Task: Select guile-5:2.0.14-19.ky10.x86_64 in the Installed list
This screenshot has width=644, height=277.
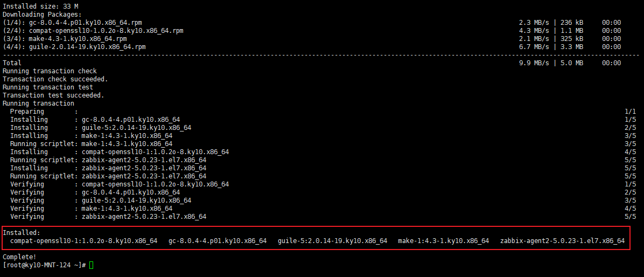Action: pos(332,241)
